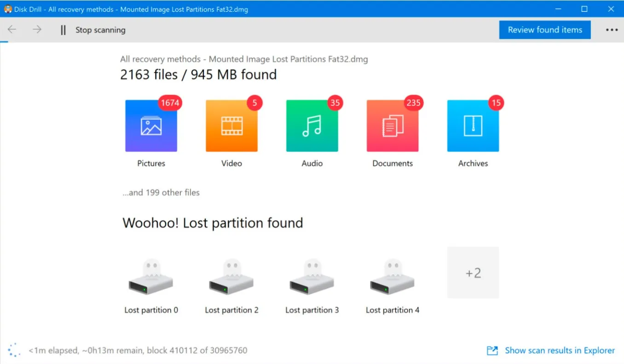Open the three-dots more options menu
Image resolution: width=624 pixels, height=364 pixels.
point(612,30)
